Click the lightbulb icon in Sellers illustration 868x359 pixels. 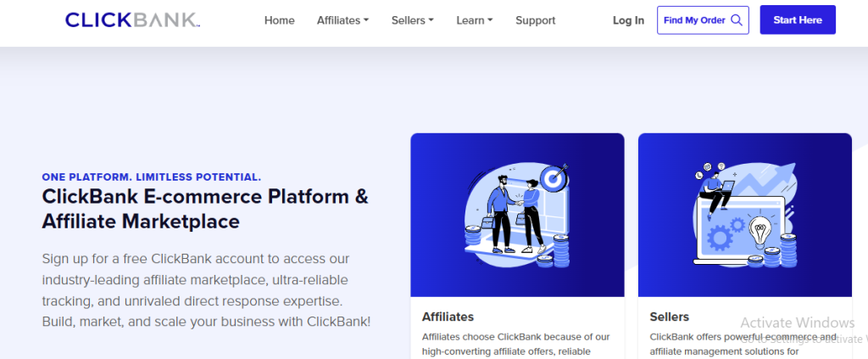point(760,232)
